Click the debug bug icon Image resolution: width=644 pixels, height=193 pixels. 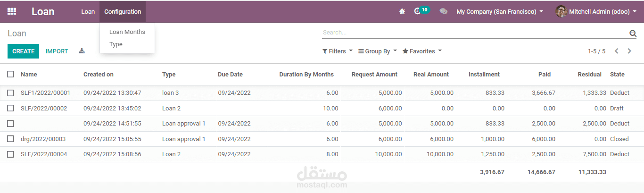tap(402, 11)
